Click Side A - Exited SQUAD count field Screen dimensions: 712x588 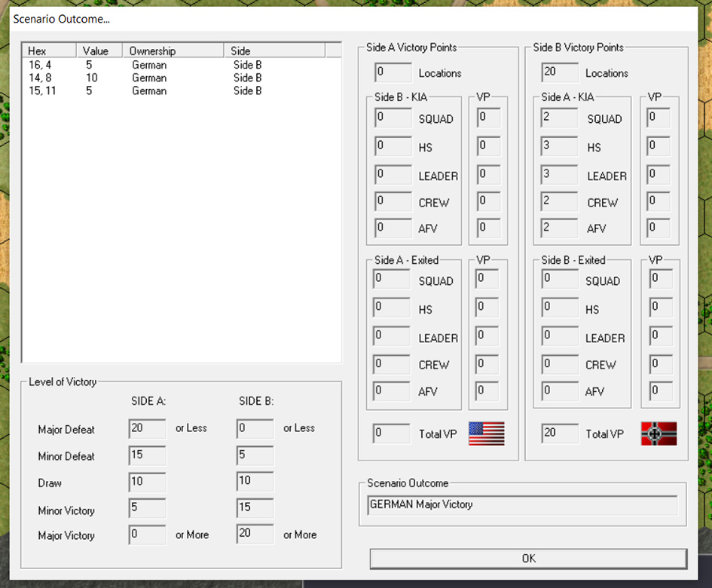pyautogui.click(x=392, y=279)
